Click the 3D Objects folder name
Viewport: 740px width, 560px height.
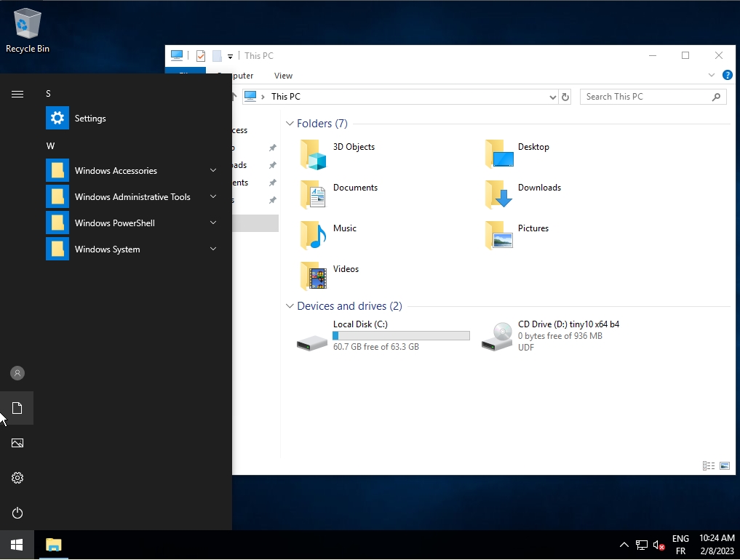click(354, 147)
